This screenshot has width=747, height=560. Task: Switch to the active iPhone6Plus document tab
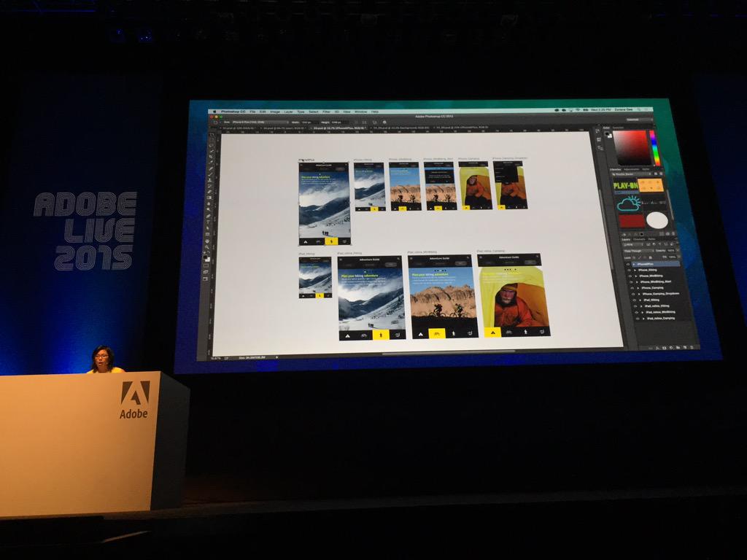coord(339,128)
